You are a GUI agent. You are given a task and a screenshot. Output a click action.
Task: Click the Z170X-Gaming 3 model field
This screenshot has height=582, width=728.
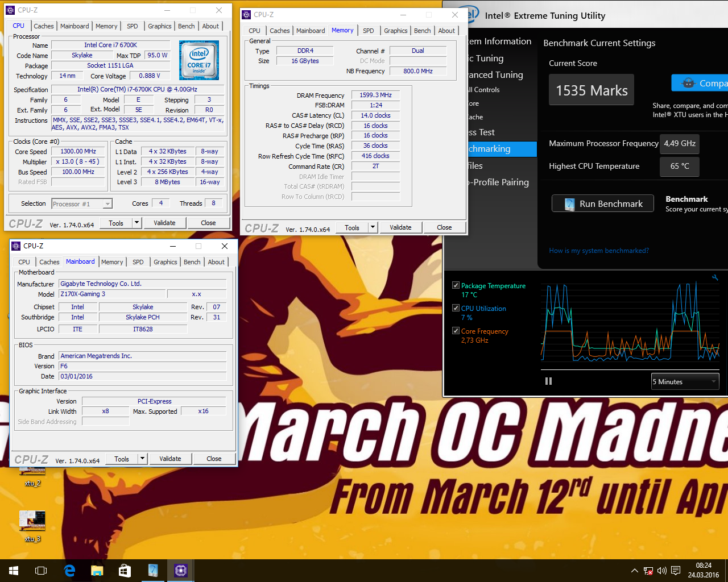[x=113, y=294]
